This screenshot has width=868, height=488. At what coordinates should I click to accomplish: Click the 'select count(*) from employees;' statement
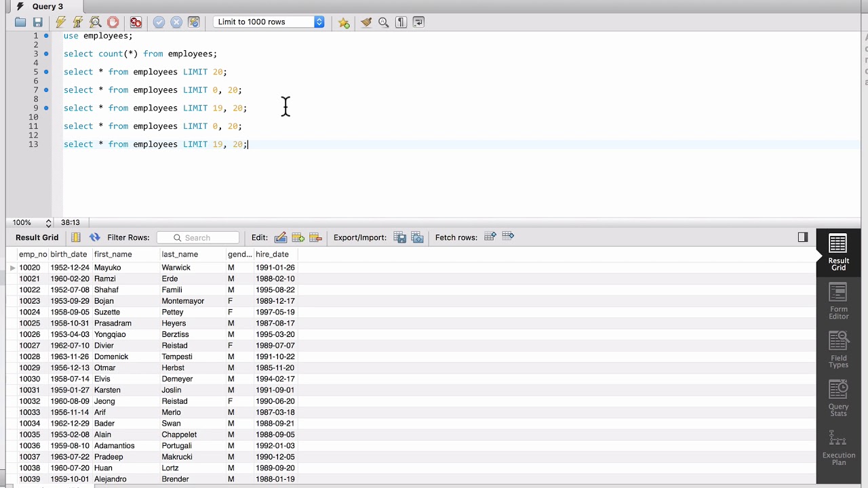[140, 54]
